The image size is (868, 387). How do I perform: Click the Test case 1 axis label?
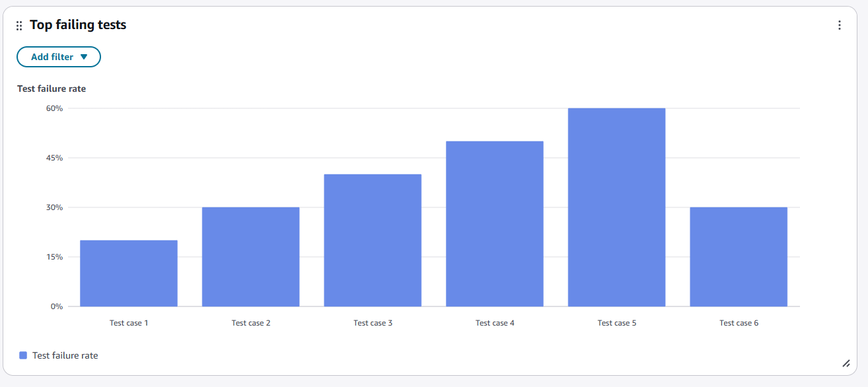click(x=129, y=323)
